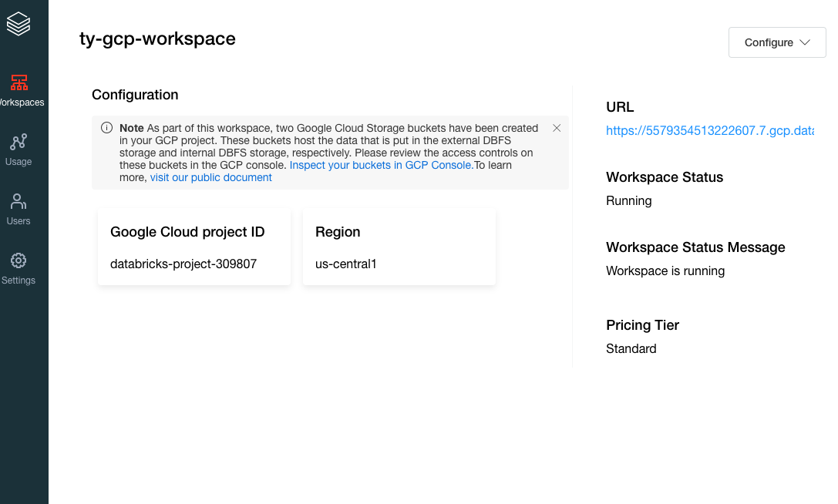The height and width of the screenshot is (504, 838).
Task: Click the Google Cloud project ID label
Action: click(187, 232)
